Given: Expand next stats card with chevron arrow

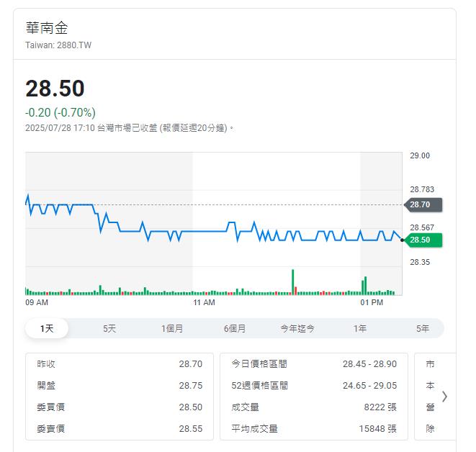Looking at the screenshot, I should coord(445,397).
